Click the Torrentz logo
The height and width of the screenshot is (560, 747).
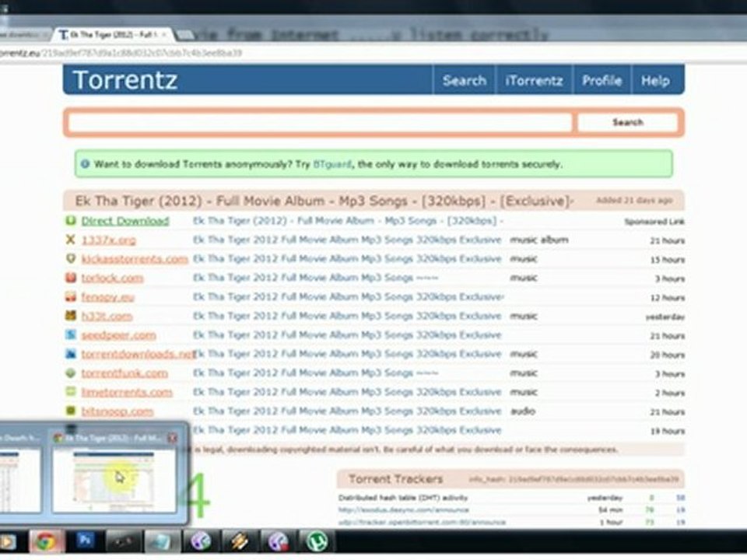[x=126, y=80]
